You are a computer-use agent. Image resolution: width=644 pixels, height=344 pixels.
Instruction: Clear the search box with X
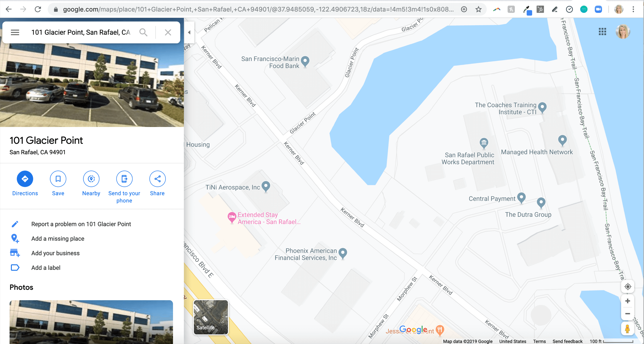168,32
